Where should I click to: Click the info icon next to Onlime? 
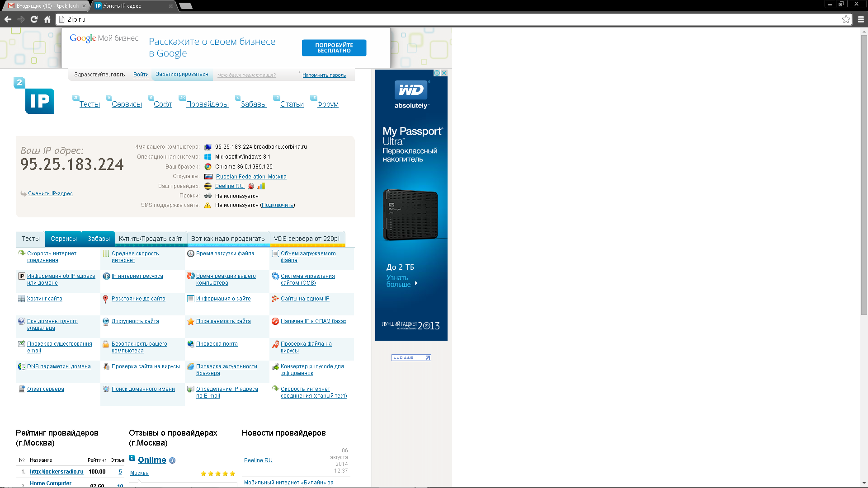click(x=172, y=460)
